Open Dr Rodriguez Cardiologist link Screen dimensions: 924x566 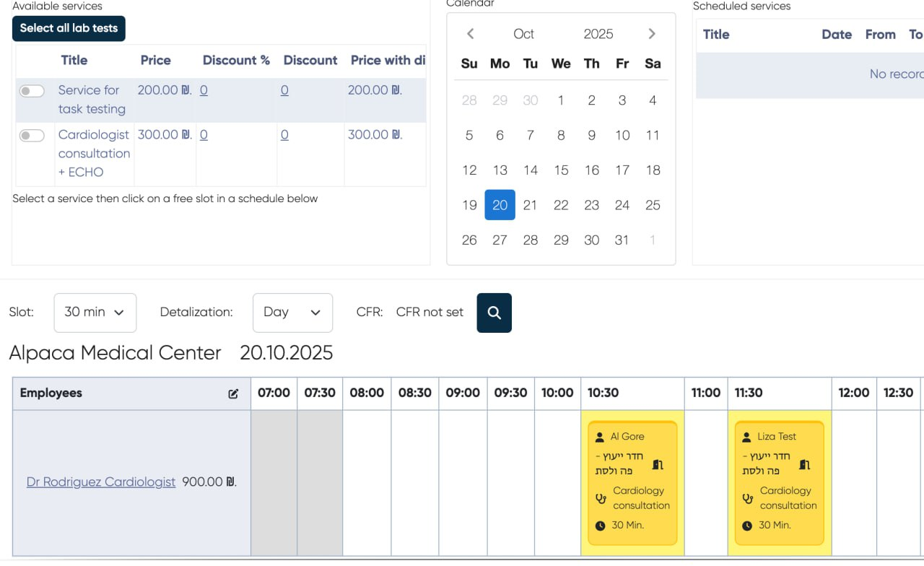[101, 482]
